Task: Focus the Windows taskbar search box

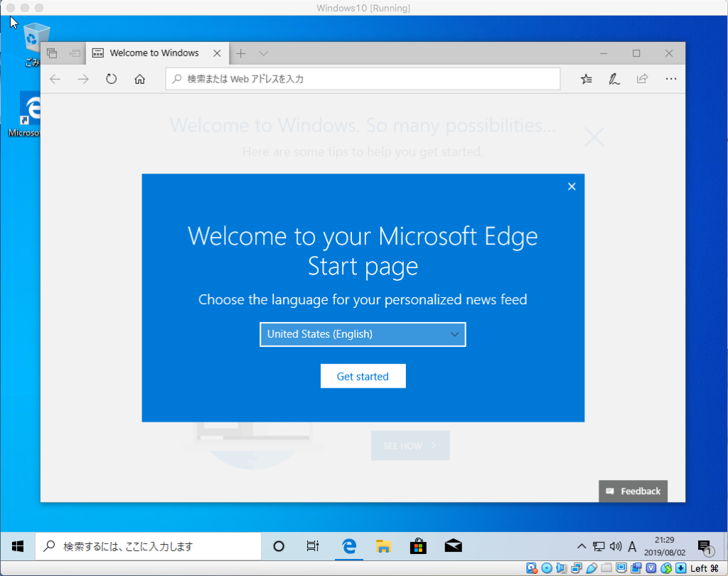Action: pyautogui.click(x=148, y=546)
